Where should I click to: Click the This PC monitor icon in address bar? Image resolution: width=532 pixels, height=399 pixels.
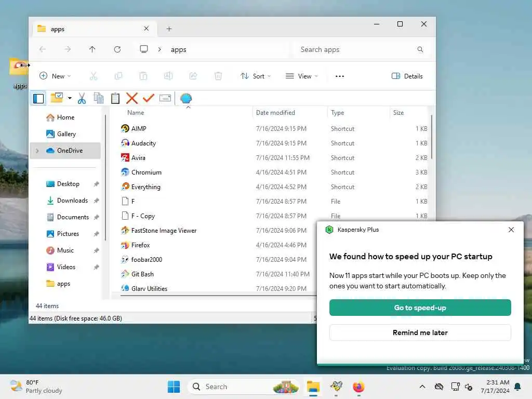tap(144, 49)
